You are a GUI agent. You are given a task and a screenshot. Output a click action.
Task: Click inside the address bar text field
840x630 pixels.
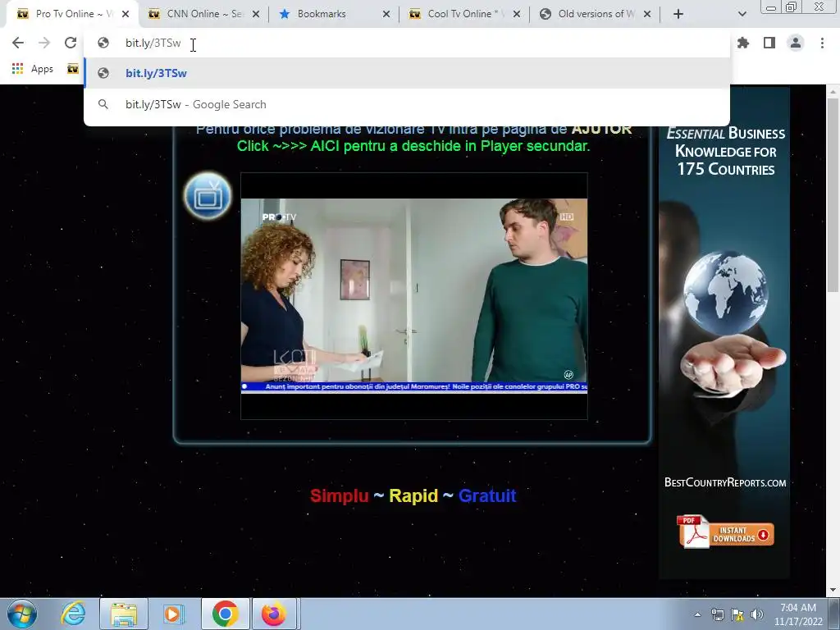(x=407, y=43)
